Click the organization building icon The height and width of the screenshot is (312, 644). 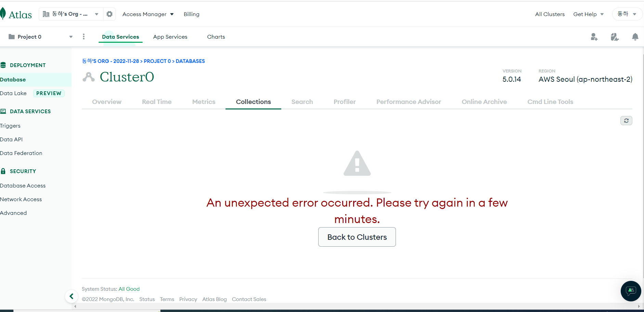(46, 14)
